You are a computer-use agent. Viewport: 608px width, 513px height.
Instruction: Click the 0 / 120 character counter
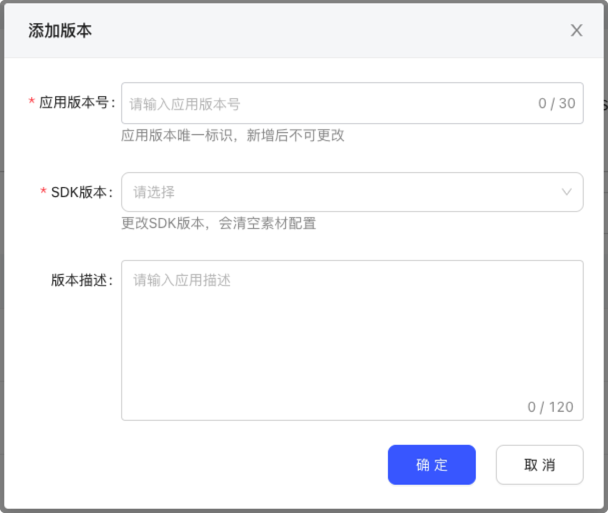550,407
